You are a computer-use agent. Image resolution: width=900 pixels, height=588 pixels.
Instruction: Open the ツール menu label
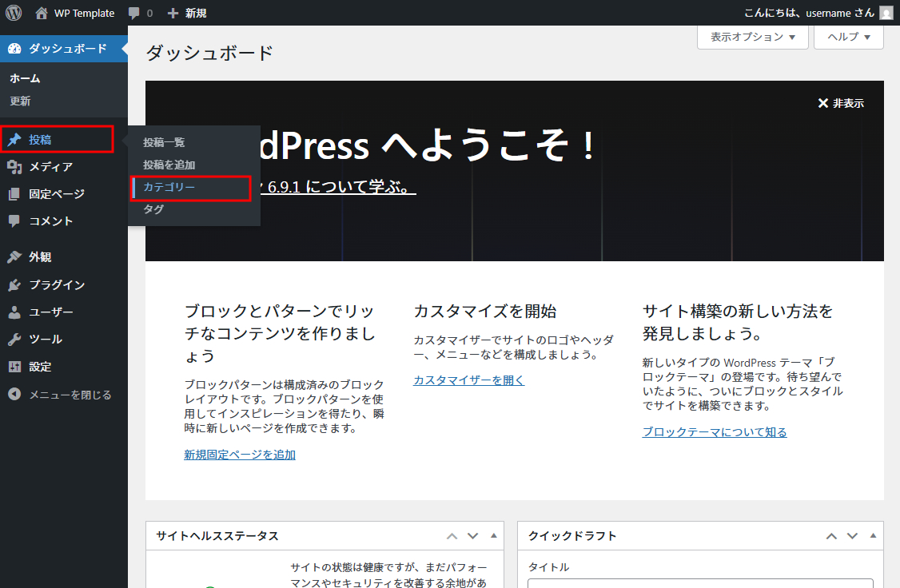46,340
